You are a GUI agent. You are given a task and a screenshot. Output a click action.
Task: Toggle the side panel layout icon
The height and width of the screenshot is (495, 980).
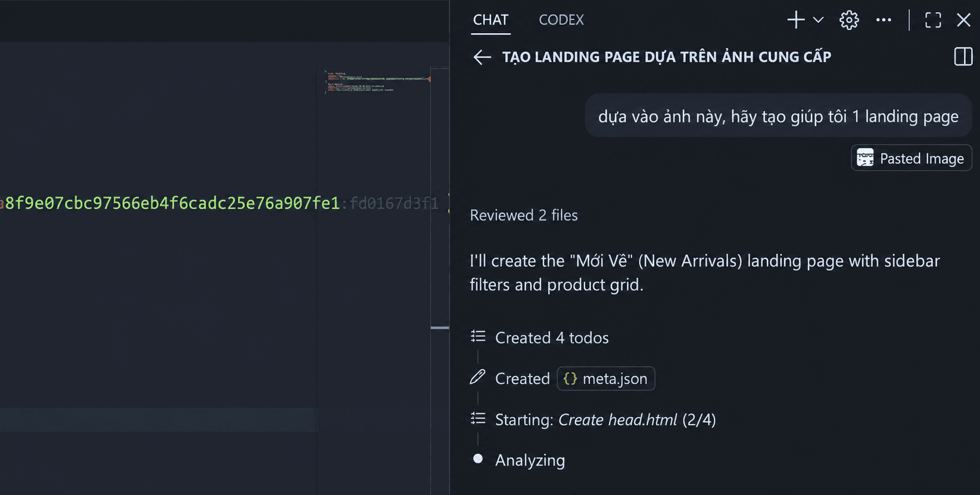pos(963,57)
